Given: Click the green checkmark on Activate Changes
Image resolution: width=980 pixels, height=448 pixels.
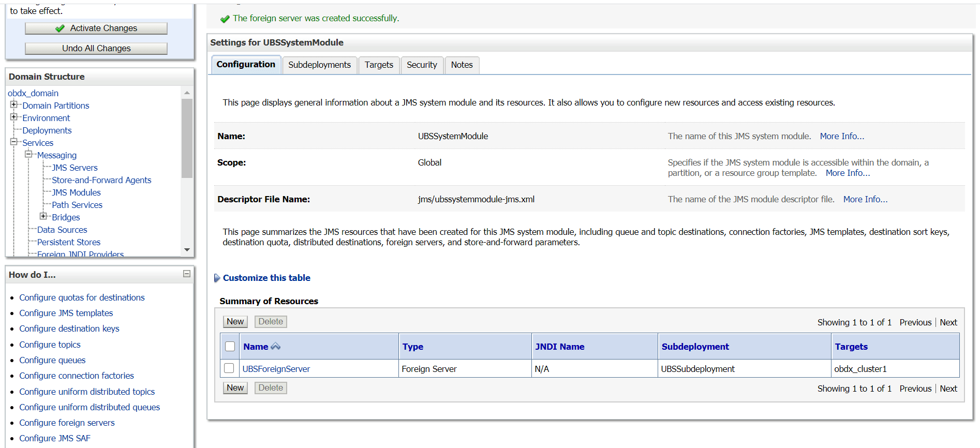Looking at the screenshot, I should pyautogui.click(x=60, y=28).
